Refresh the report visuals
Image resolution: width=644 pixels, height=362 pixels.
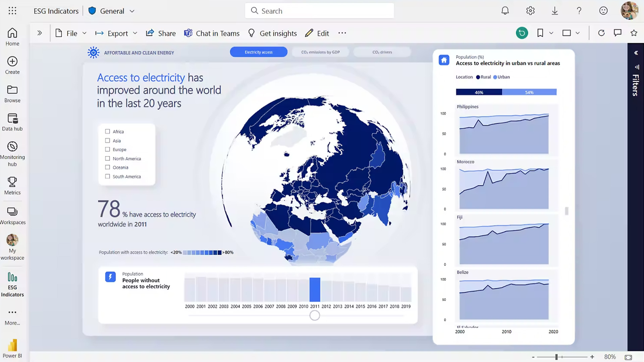coord(601,33)
